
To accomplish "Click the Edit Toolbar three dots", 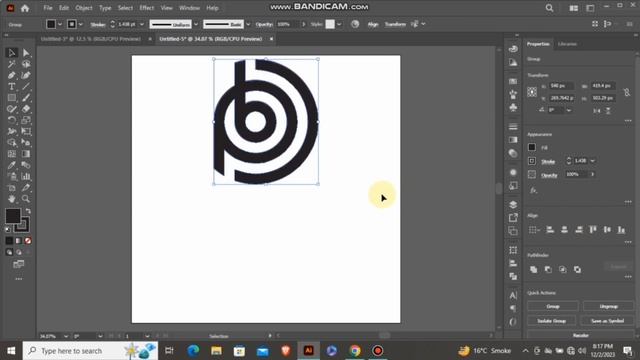I will [18, 279].
